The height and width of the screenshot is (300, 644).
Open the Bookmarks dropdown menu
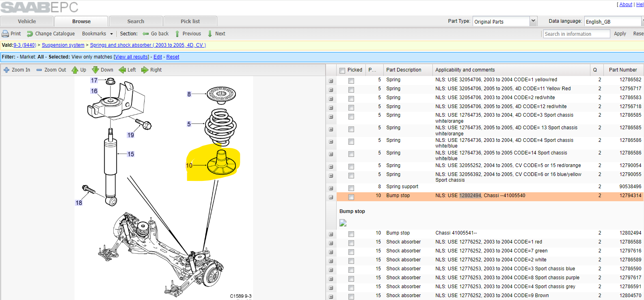[97, 34]
